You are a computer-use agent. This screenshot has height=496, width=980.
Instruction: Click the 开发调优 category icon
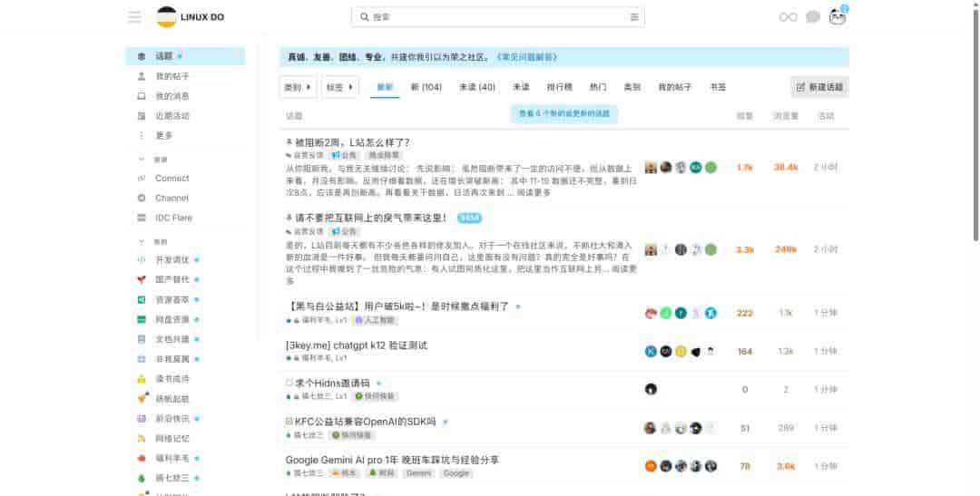coord(142,260)
